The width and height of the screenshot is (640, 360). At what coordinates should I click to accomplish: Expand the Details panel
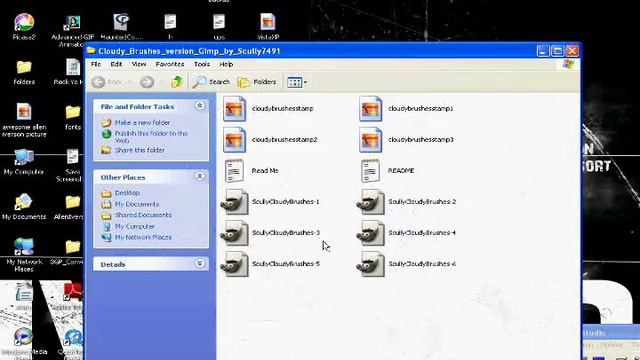click(200, 263)
